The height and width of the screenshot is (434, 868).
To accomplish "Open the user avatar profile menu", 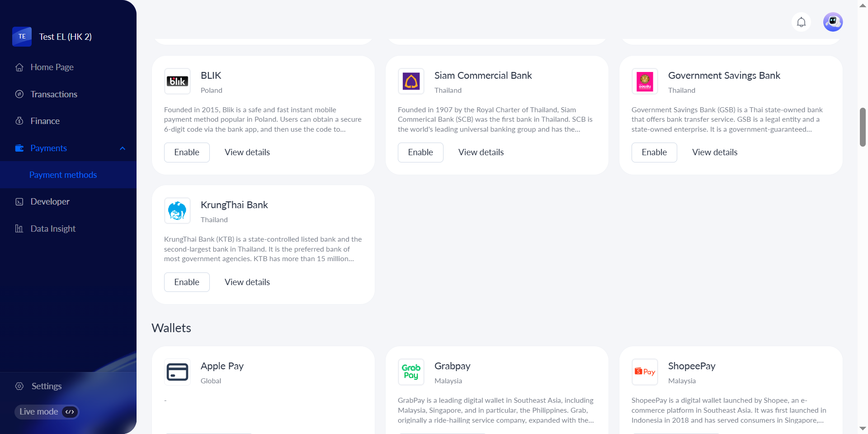I will pos(833,22).
